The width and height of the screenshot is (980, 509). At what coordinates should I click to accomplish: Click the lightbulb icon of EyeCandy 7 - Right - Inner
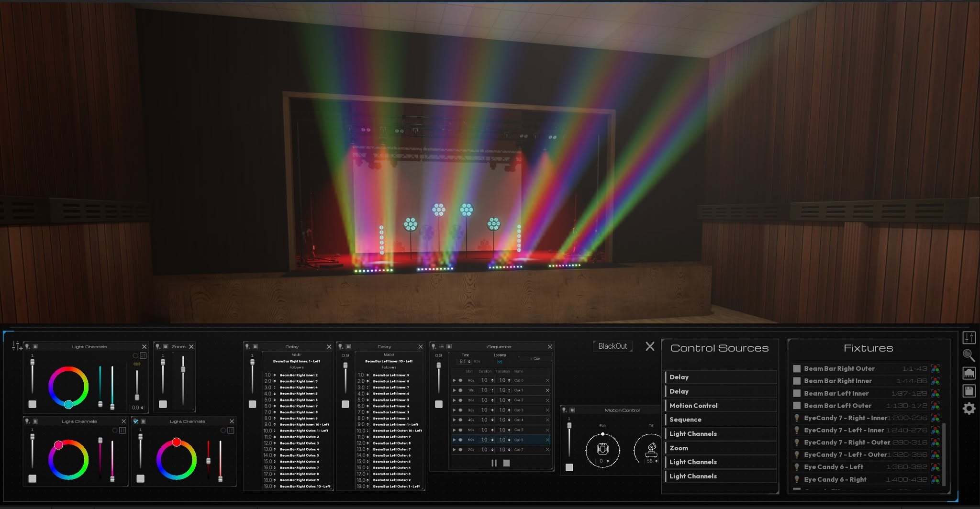[x=797, y=418]
